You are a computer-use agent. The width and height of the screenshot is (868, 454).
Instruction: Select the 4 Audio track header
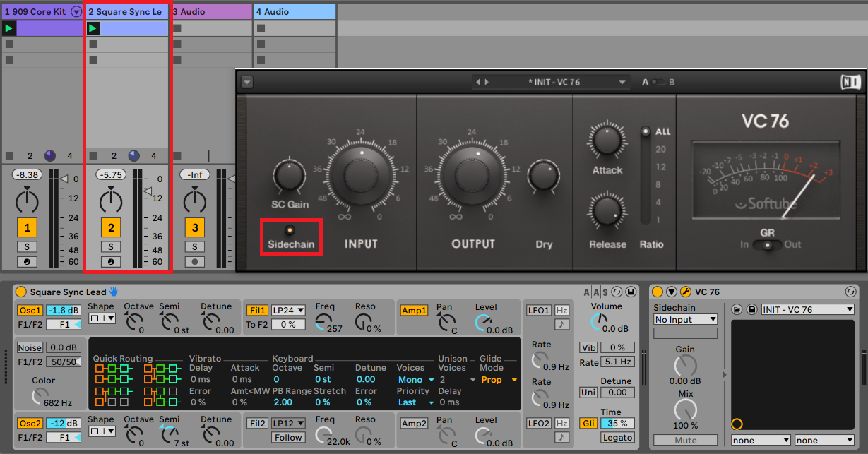295,12
